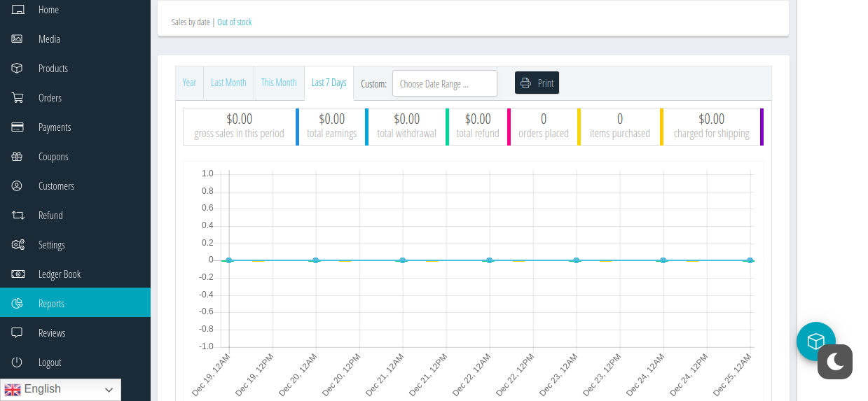The width and height of the screenshot is (868, 401).
Task: Click the total refund legend item
Action: pyautogui.click(x=478, y=127)
